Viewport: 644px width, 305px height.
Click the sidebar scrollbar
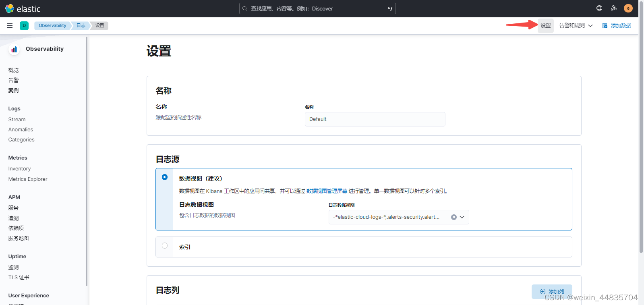coord(87,161)
